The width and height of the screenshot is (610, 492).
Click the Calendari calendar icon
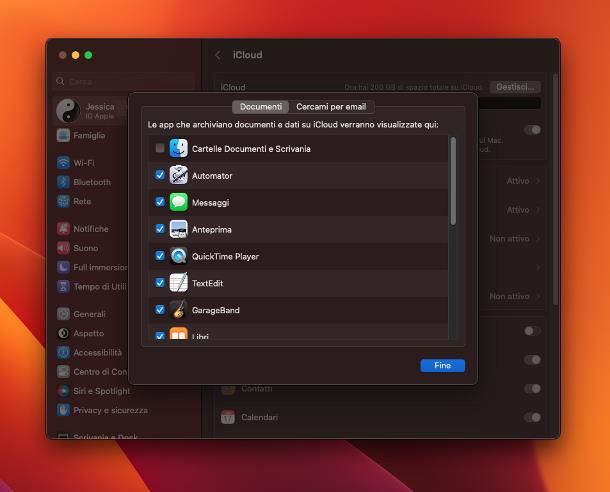coord(228,417)
